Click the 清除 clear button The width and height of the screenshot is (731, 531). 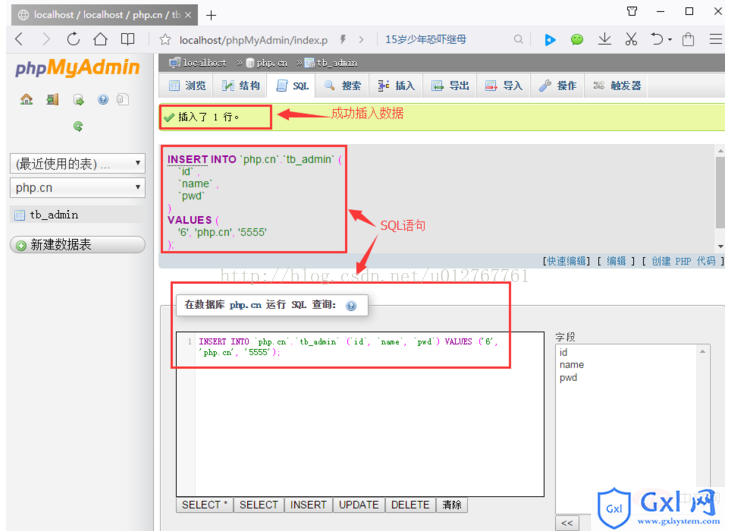tap(452, 505)
